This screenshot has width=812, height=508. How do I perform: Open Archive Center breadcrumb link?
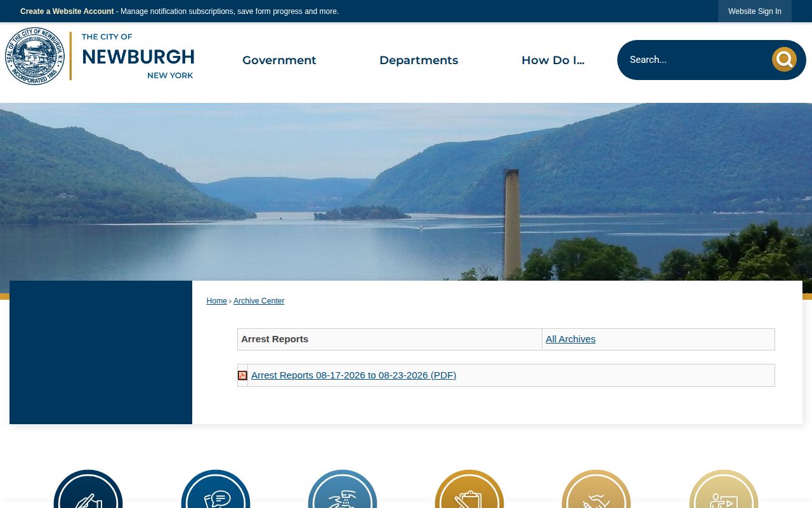pyautogui.click(x=259, y=301)
